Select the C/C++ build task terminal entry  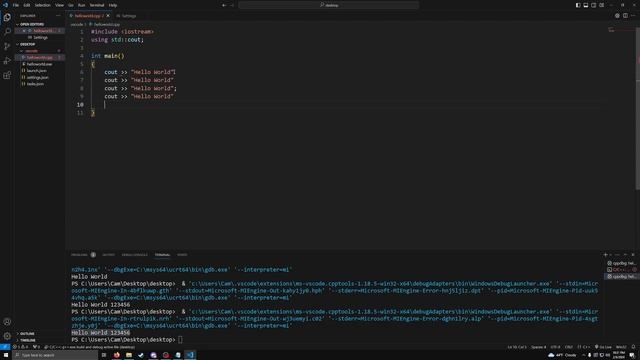621,270
